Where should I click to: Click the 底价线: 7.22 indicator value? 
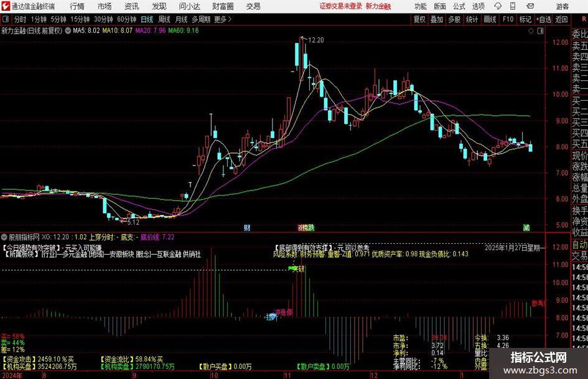(x=157, y=237)
